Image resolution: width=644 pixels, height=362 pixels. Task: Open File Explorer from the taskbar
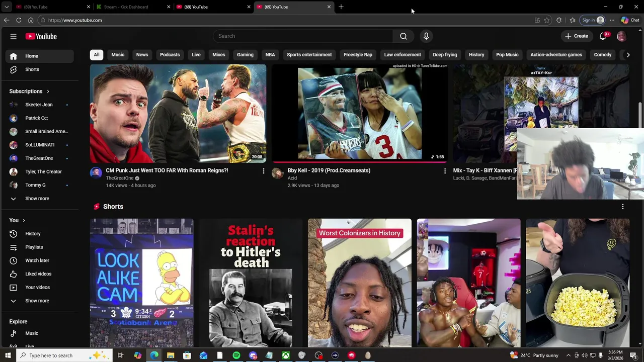pos(171,355)
